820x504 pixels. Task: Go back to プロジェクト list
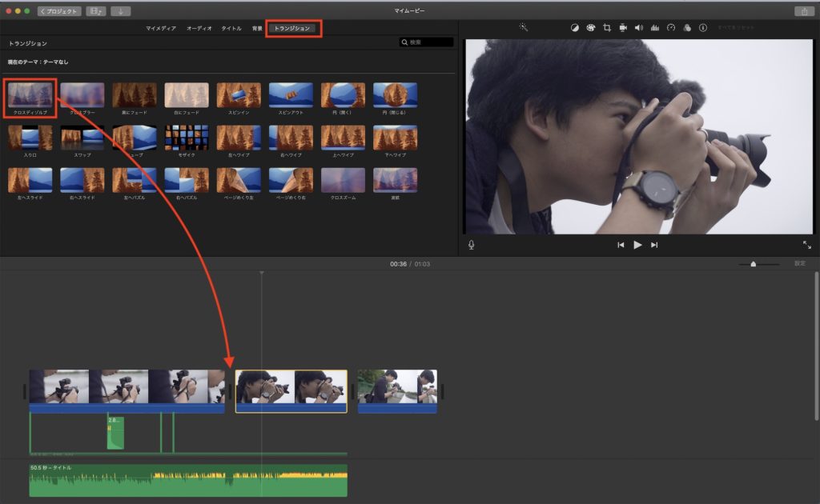(59, 11)
